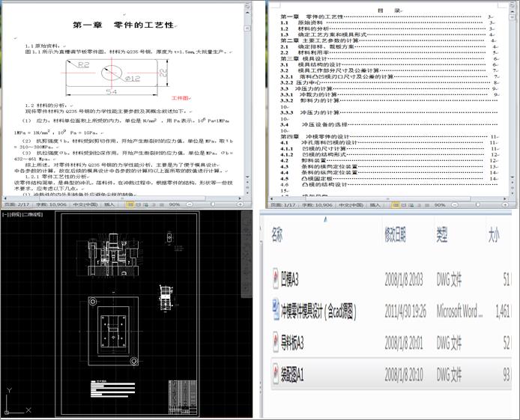Click zoom in plus in chapter-one Word window
This screenshot has width=520, height=420.
pyautogui.click(x=240, y=204)
